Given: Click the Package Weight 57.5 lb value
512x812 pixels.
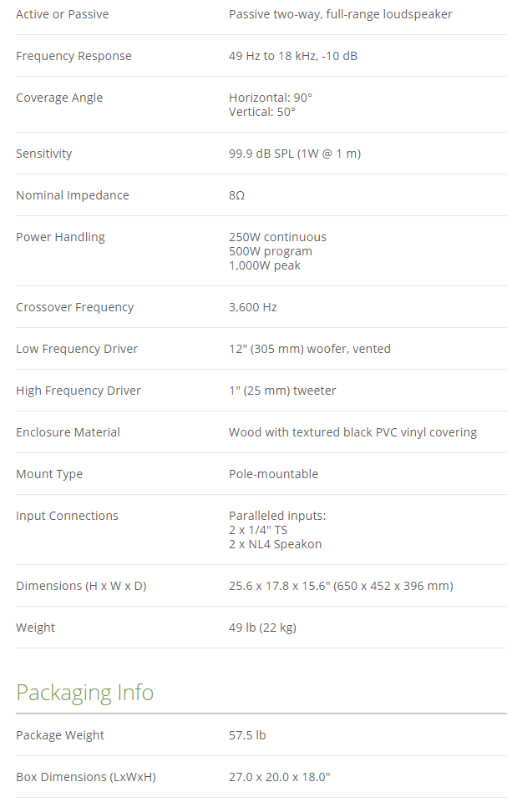Looking at the screenshot, I should [x=247, y=735].
